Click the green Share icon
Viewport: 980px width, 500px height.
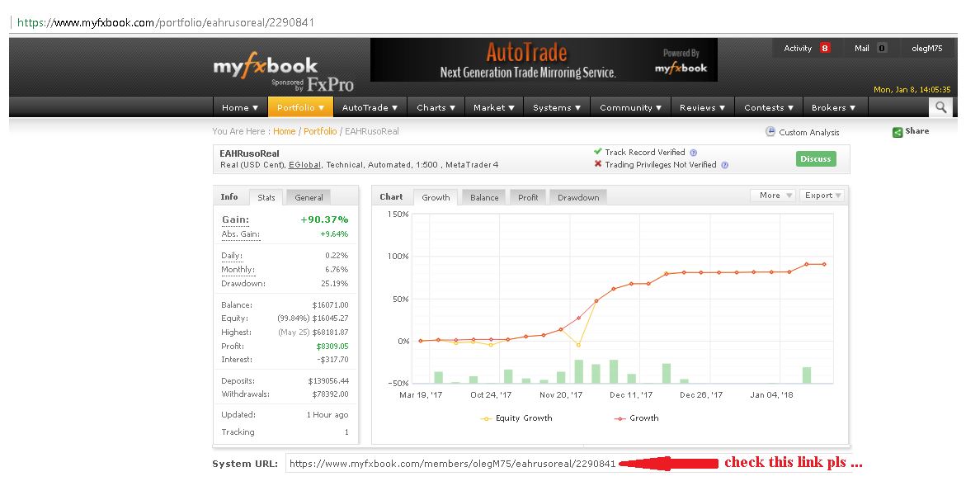pyautogui.click(x=897, y=132)
